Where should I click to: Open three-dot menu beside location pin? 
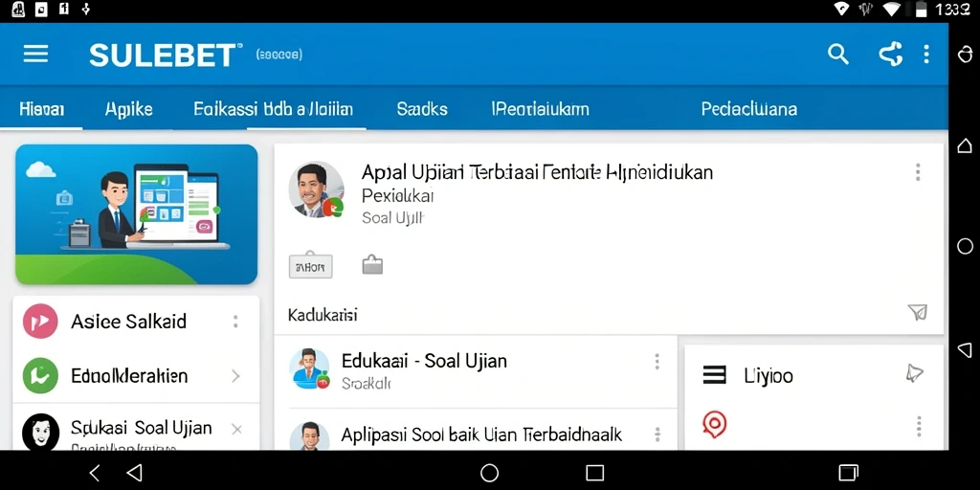point(919,426)
